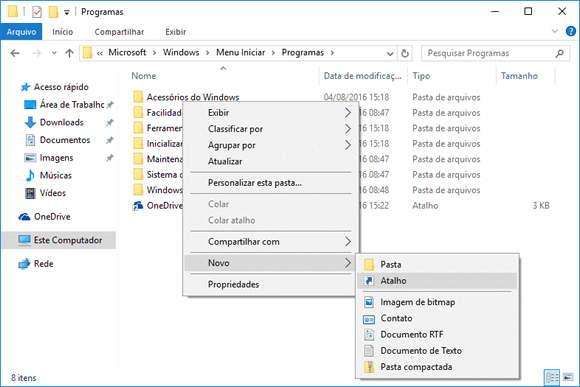Create a new Documento RTF
Screen dimensions: 580x387
[437, 335]
